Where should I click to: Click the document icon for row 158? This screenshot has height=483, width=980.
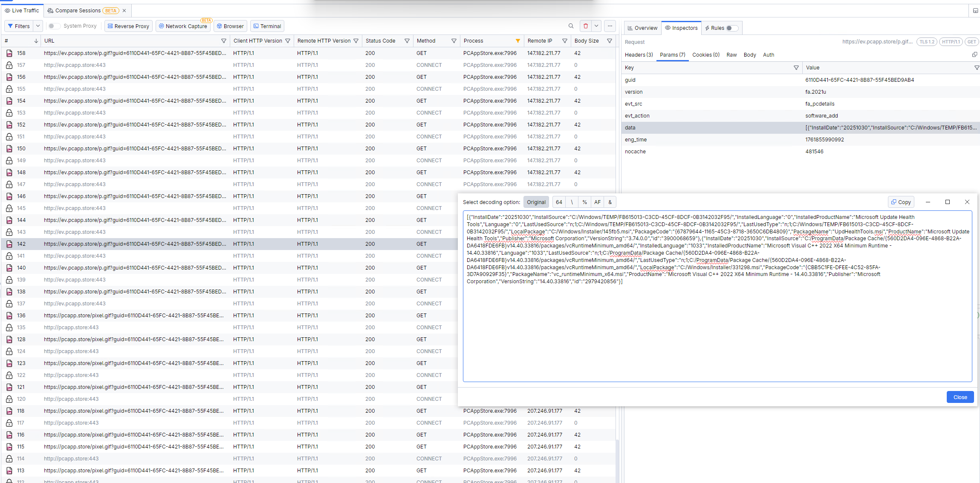click(x=9, y=53)
